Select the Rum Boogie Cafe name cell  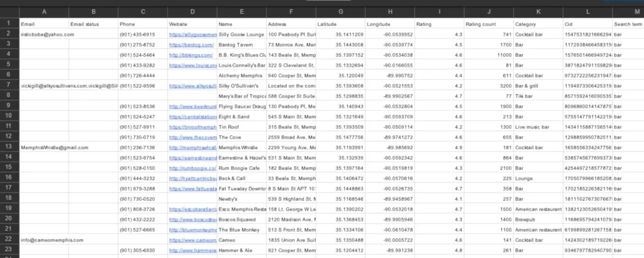[241, 168]
